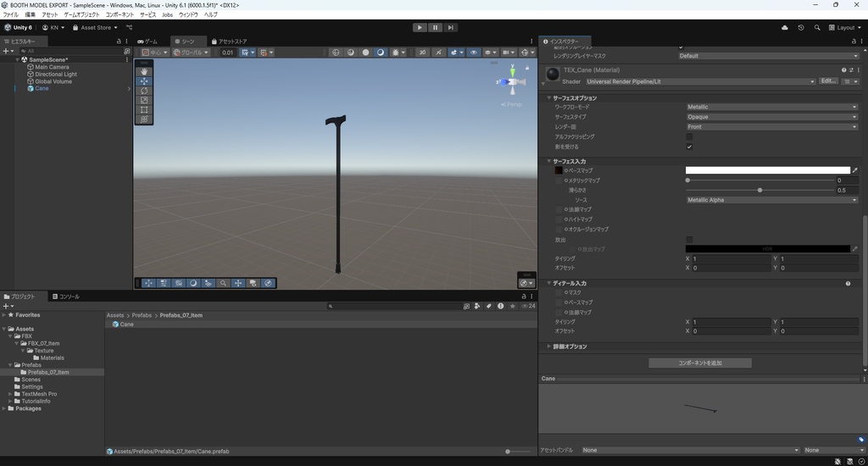Select the Scale tool

144,100
